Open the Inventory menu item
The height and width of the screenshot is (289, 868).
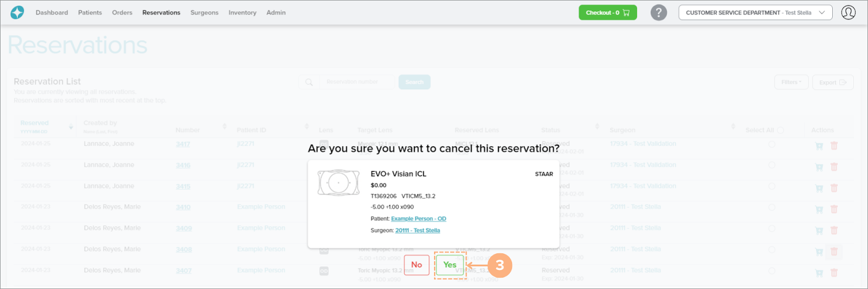pos(242,12)
